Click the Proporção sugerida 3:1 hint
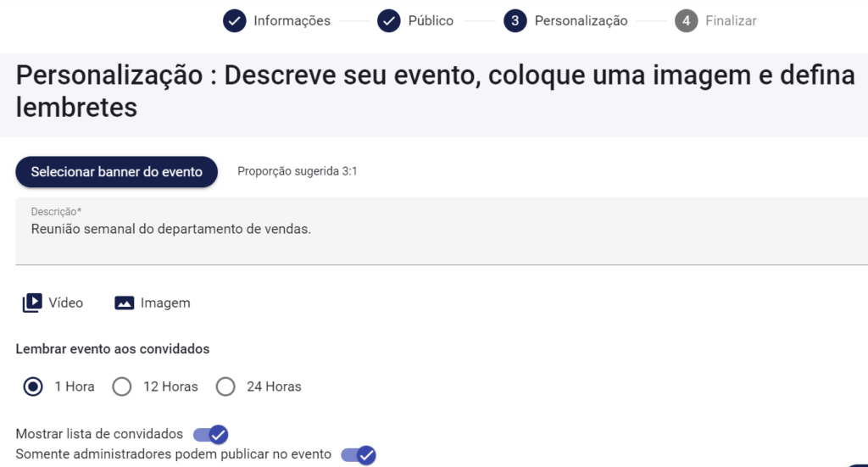The height and width of the screenshot is (467, 868). (298, 172)
